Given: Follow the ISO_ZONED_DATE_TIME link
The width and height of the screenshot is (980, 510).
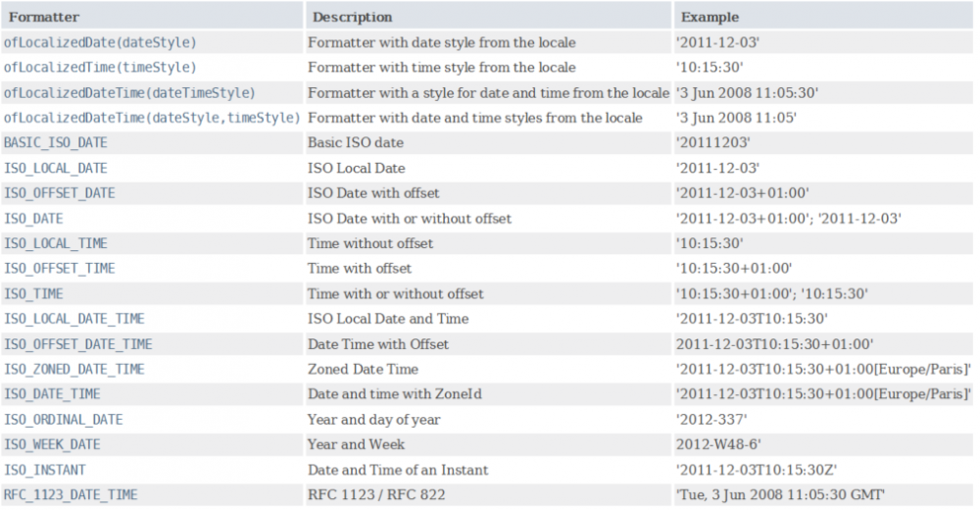Looking at the screenshot, I should coord(74,370).
